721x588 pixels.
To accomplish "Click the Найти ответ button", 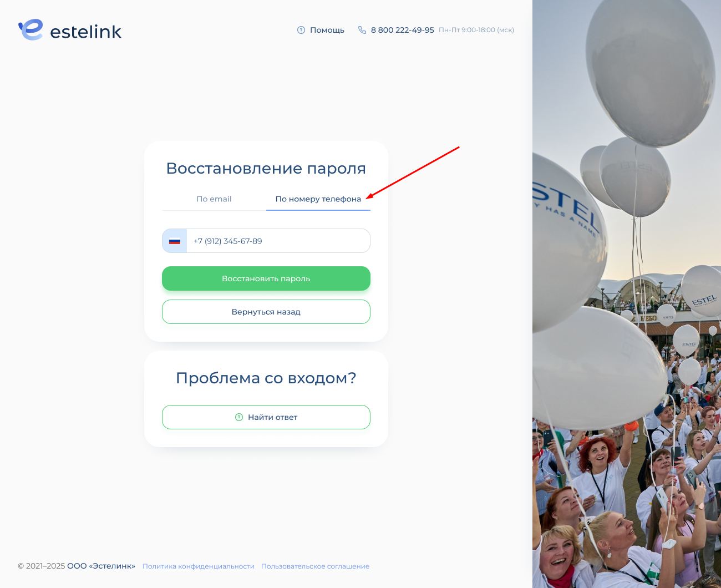I will [266, 417].
